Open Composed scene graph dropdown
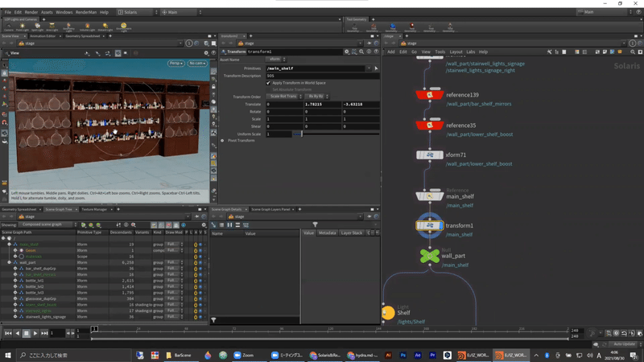Viewport: 644px width, 362px height. point(48,225)
